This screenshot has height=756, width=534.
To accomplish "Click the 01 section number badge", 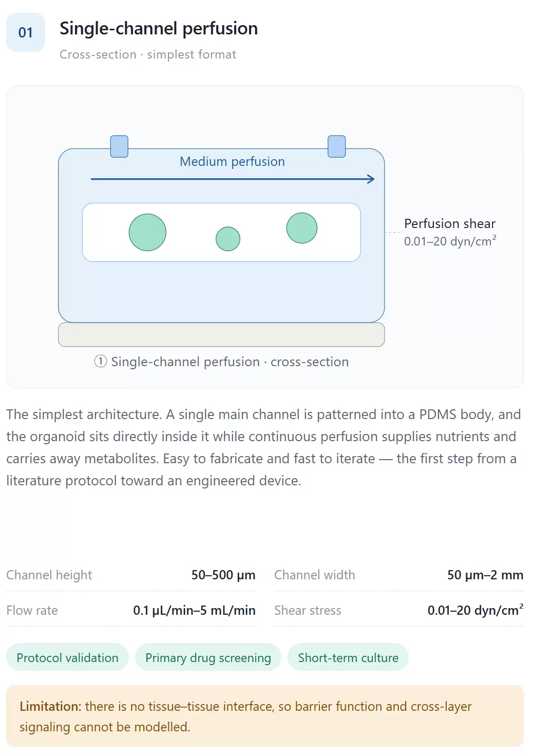I will (26, 32).
